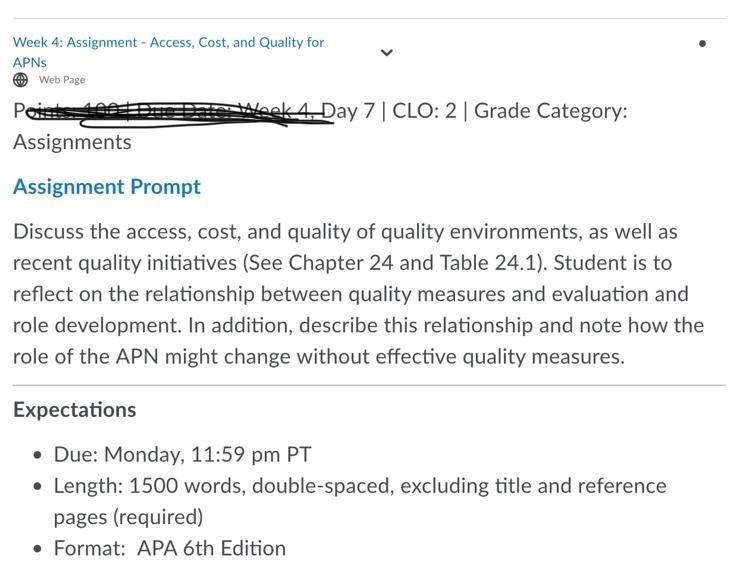739x573 pixels.
Task: Collapse the assignment with the chevron arrow
Action: click(386, 52)
